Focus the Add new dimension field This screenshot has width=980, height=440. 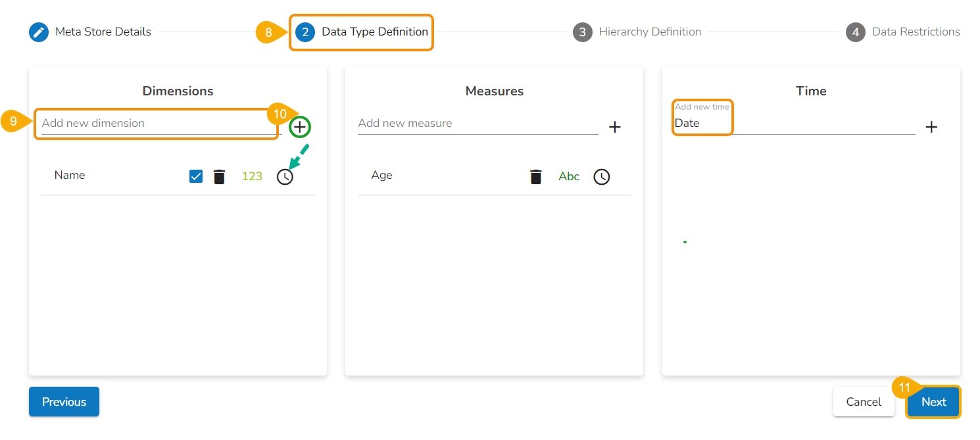coord(158,124)
